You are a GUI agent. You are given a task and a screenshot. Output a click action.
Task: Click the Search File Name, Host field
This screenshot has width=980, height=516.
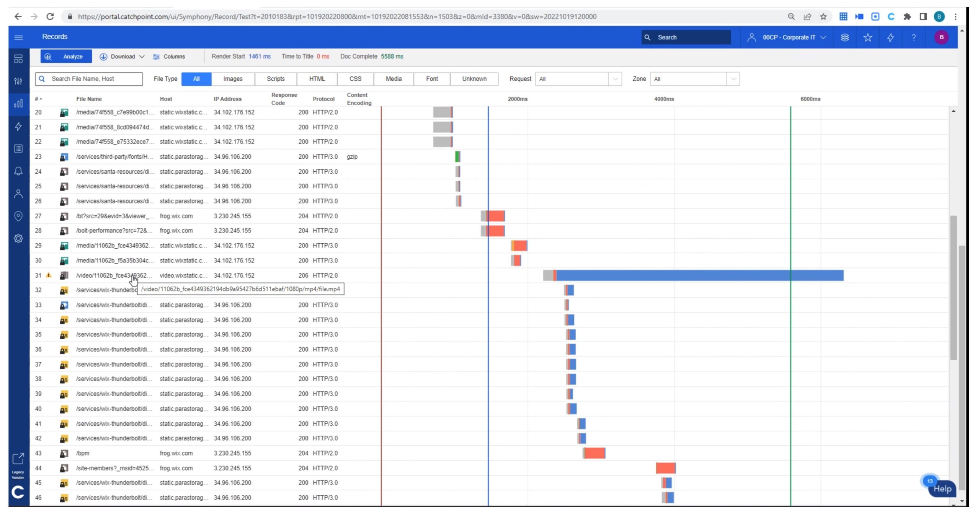(x=89, y=79)
